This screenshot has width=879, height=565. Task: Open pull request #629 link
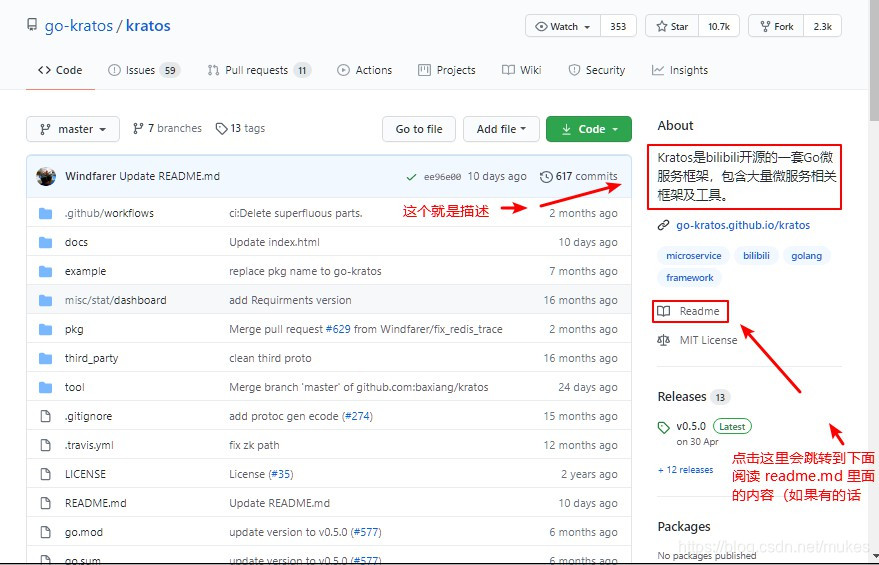(338, 330)
